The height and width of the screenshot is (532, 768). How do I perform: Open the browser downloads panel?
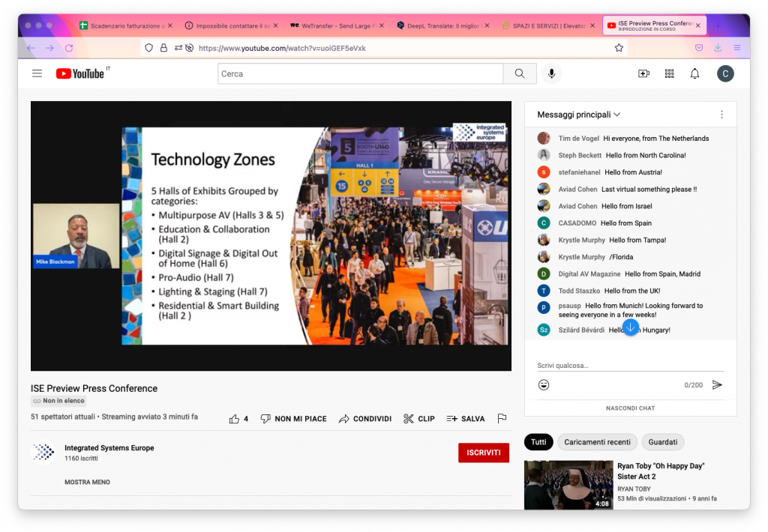pyautogui.click(x=718, y=47)
